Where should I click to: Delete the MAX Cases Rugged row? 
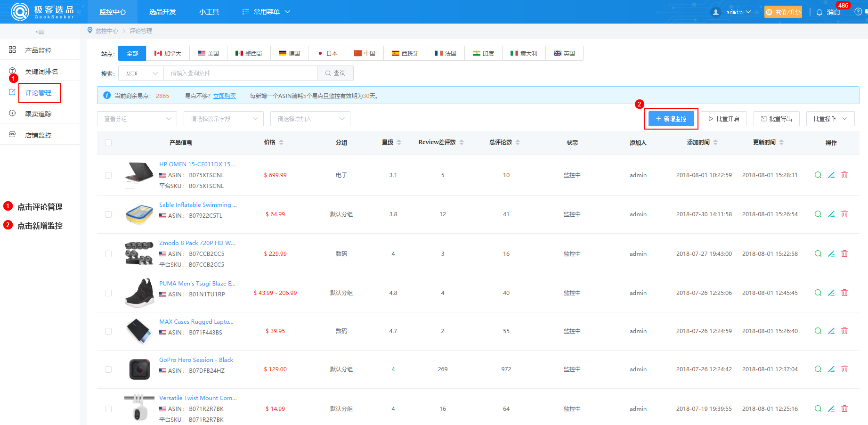844,331
